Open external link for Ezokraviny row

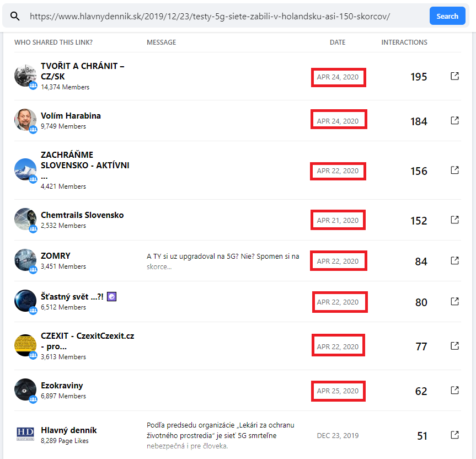[x=454, y=390]
